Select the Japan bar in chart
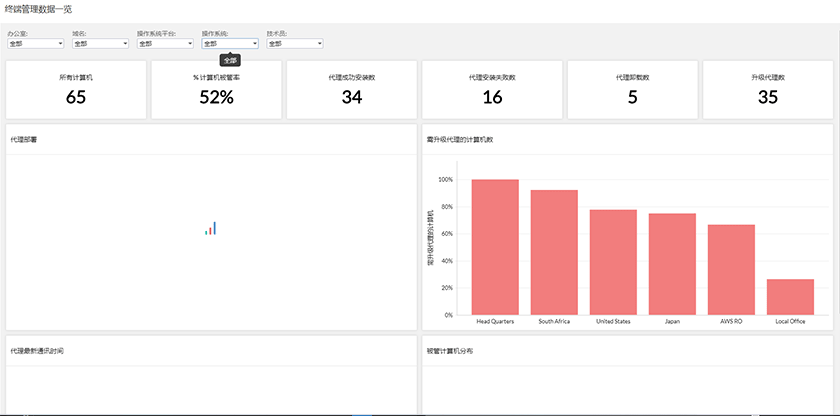840x417 pixels. (x=672, y=264)
